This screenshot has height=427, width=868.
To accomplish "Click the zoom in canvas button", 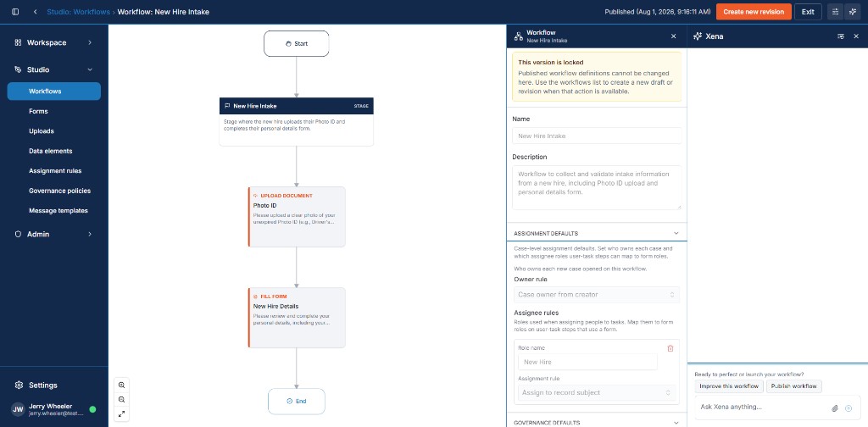I will point(122,385).
